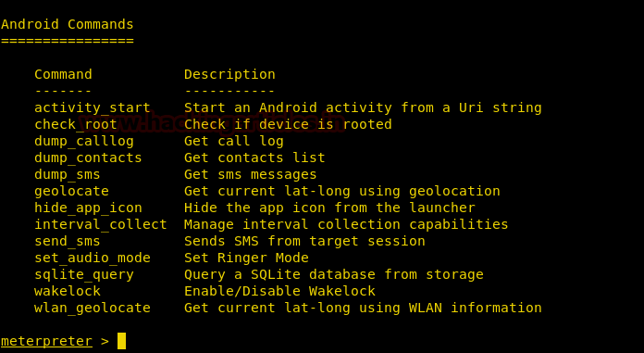
Task: Click the 'Enable/Disable Wakelock' description
Action: coord(279,291)
